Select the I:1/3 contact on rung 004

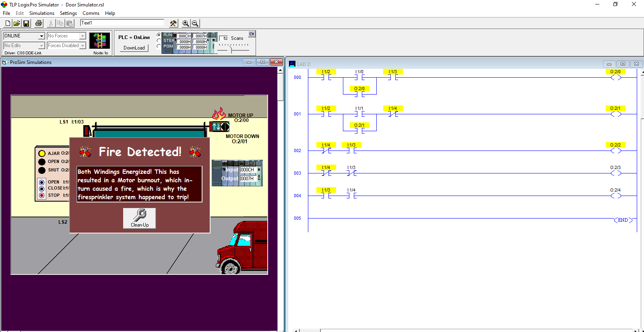pos(326,193)
